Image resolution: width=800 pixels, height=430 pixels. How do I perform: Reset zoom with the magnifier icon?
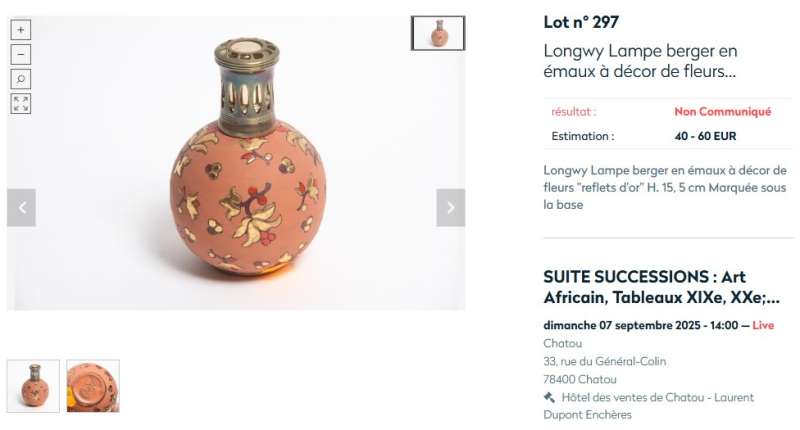(21, 79)
